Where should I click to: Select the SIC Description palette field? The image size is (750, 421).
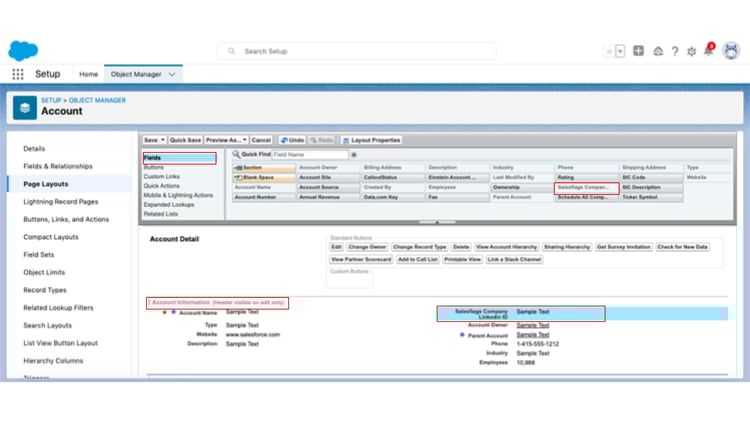[651, 188]
